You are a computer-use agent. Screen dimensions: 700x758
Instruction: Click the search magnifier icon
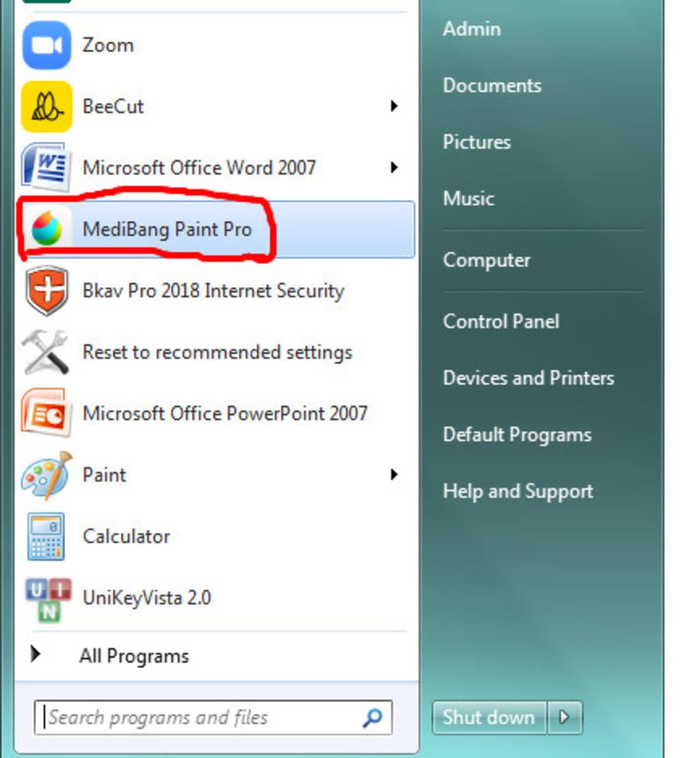click(x=373, y=718)
